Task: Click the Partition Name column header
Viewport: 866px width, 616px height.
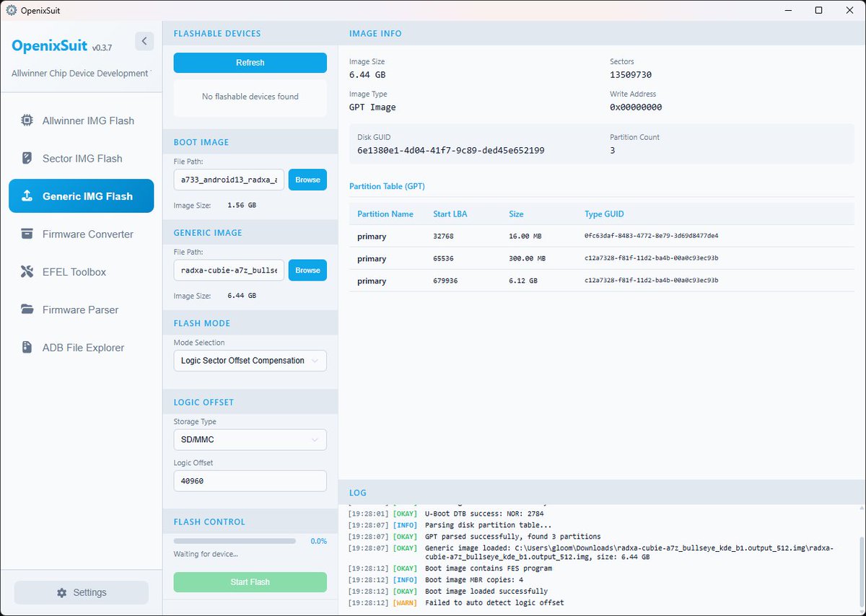Action: point(385,214)
